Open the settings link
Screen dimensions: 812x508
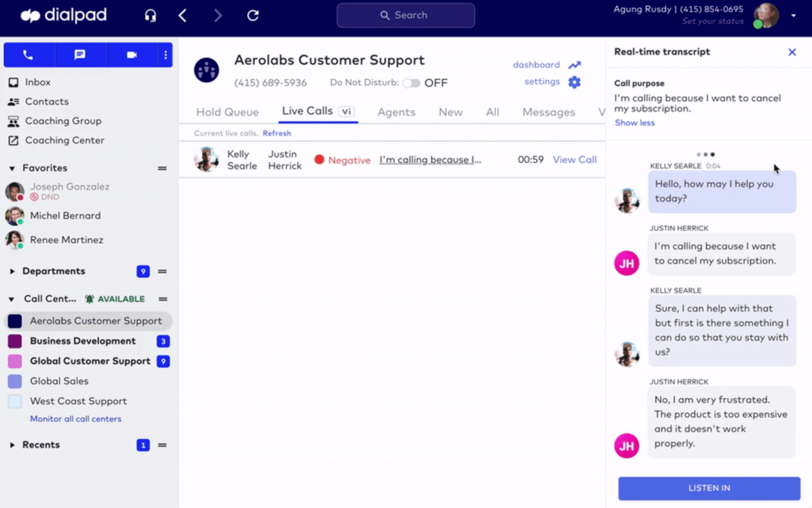tap(542, 81)
